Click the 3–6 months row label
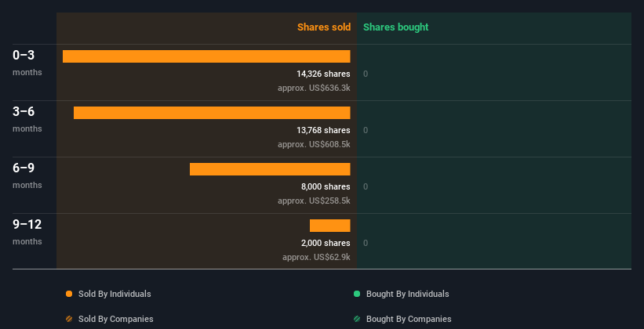The image size is (644, 329). point(27,119)
